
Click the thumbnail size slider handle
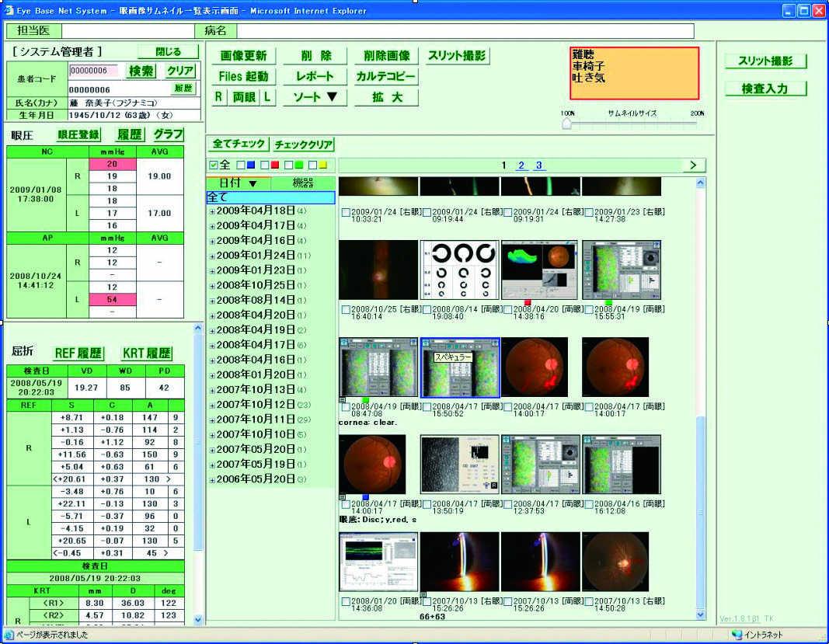coord(566,124)
